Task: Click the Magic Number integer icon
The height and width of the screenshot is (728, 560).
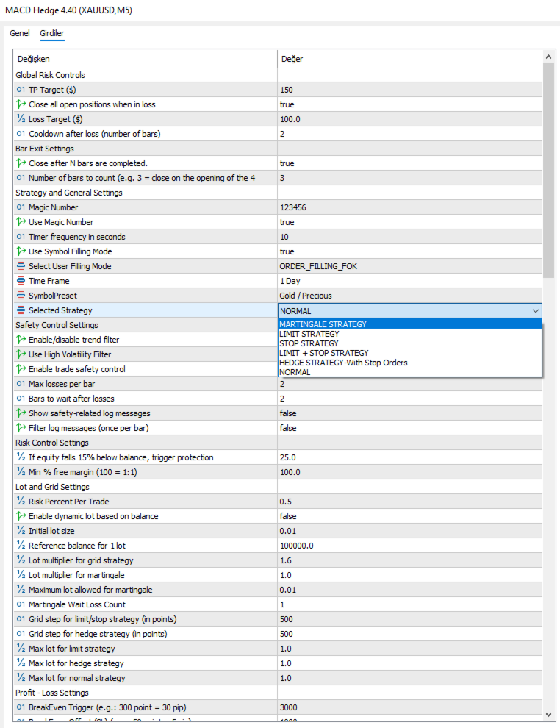Action: pos(21,207)
